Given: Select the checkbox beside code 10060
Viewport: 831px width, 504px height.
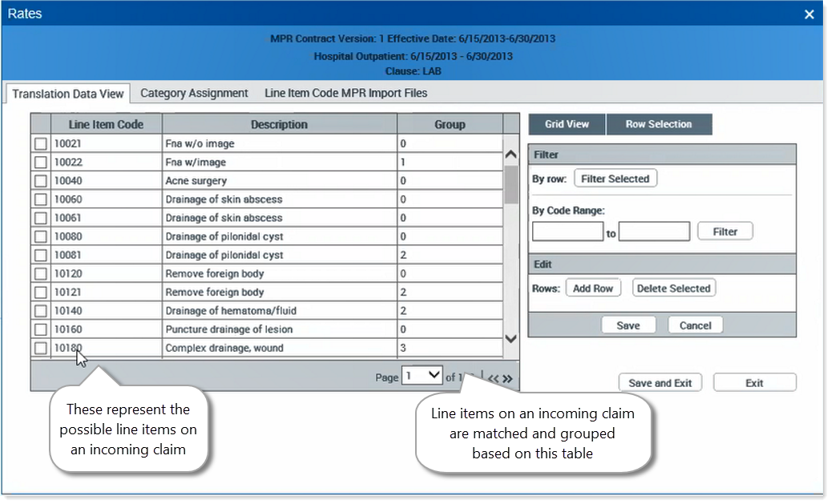Looking at the screenshot, I should pos(41,200).
